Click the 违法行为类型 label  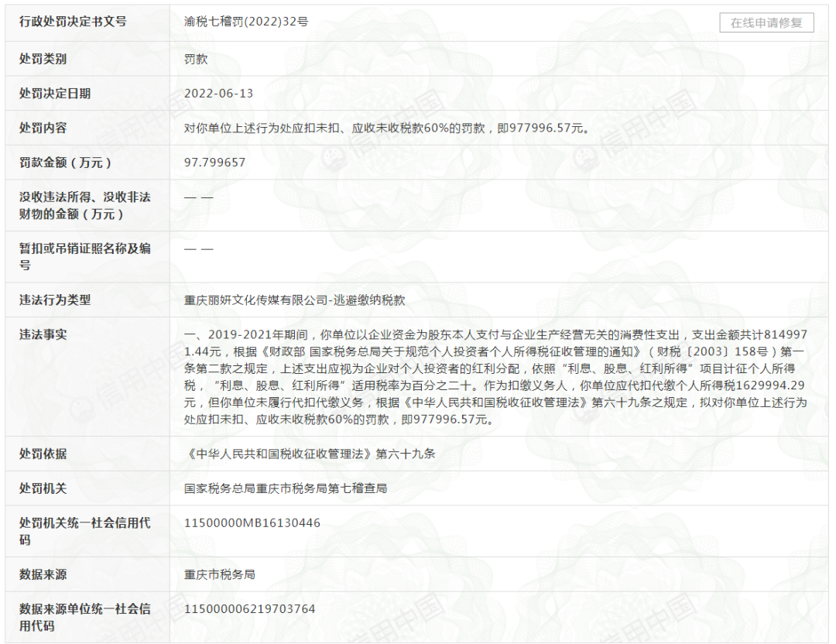coord(55,300)
